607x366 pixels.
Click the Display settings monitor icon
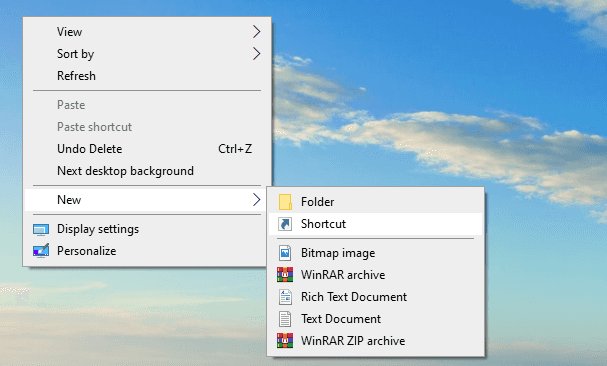click(41, 230)
